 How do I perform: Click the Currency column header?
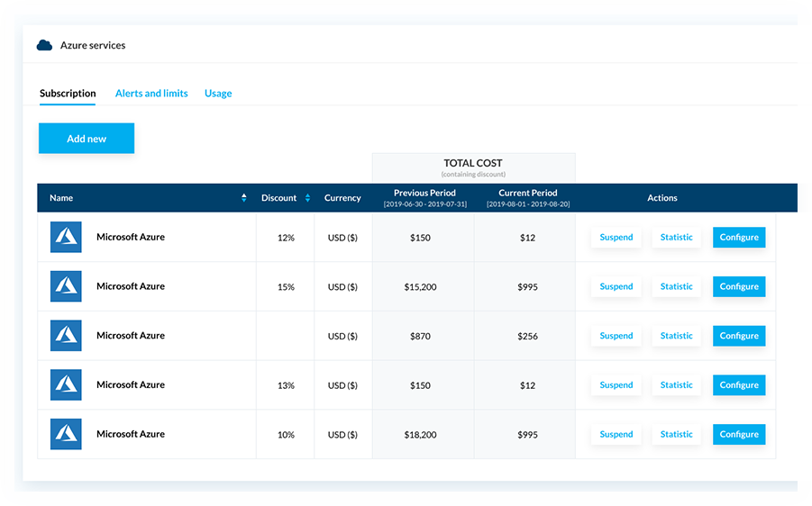[x=342, y=198]
